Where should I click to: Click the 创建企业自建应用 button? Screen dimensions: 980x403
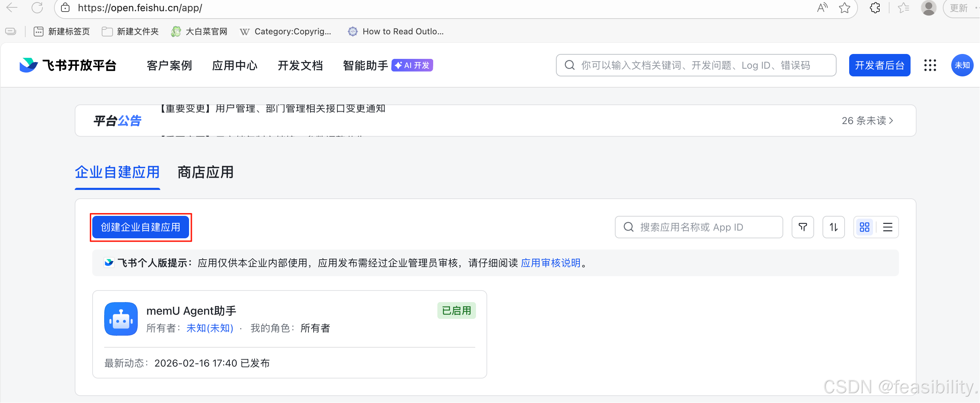click(140, 227)
